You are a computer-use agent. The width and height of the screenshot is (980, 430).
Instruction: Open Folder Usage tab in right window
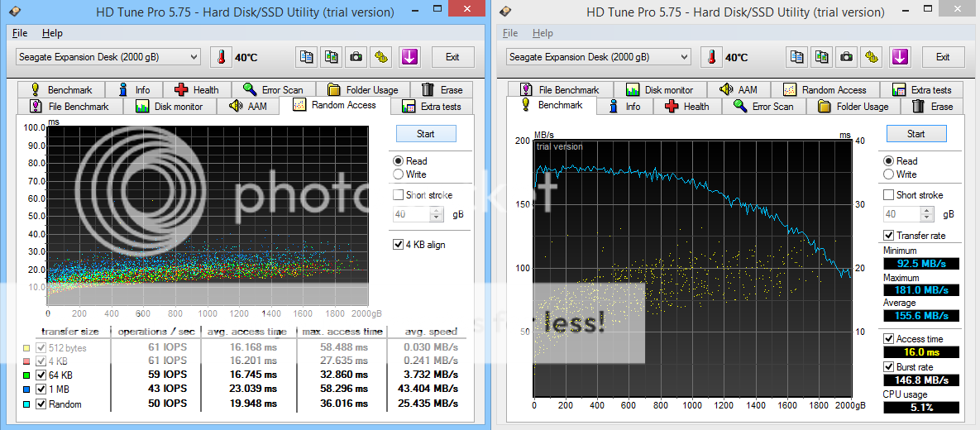pos(853,106)
